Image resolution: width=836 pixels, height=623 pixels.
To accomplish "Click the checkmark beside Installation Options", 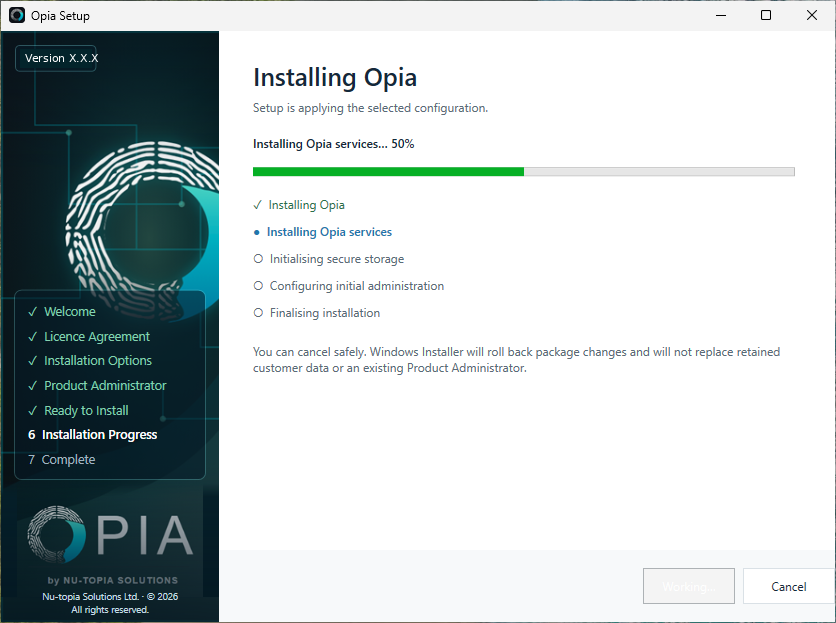I will 33,361.
